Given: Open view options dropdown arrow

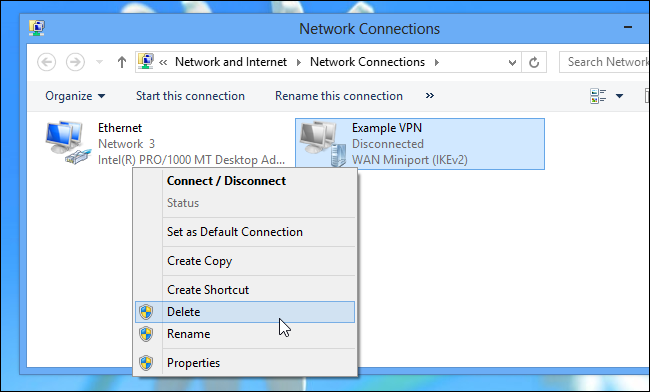Looking at the screenshot, I should 619,96.
